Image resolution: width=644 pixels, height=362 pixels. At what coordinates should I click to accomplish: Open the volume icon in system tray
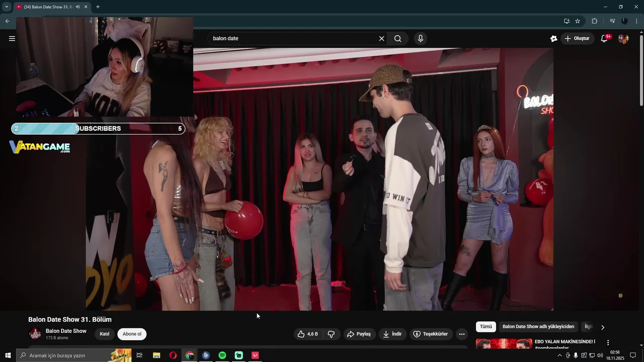coord(600,355)
